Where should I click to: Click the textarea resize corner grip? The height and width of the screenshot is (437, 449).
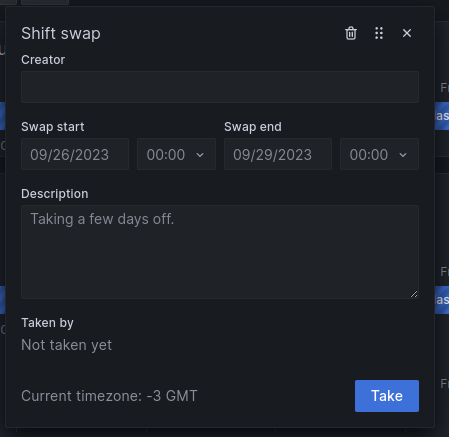pyautogui.click(x=414, y=294)
